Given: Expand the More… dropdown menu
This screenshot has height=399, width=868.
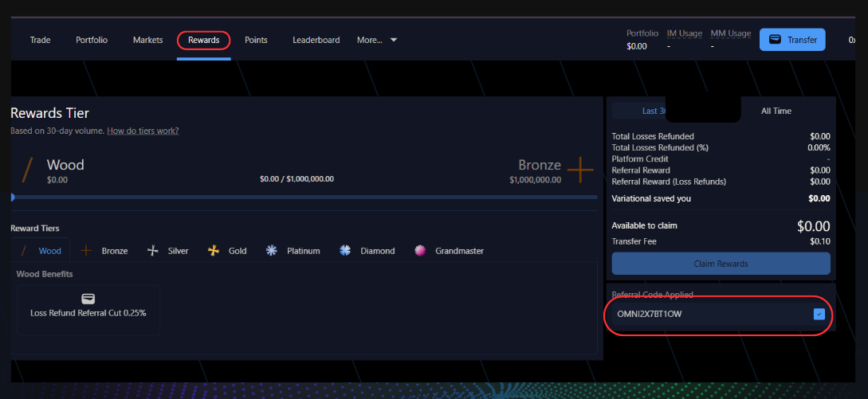Looking at the screenshot, I should (x=377, y=40).
